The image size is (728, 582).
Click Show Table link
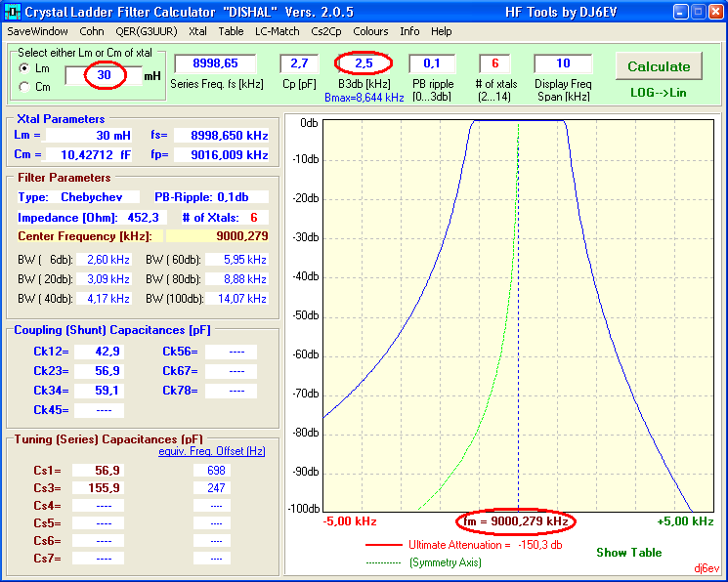629,553
